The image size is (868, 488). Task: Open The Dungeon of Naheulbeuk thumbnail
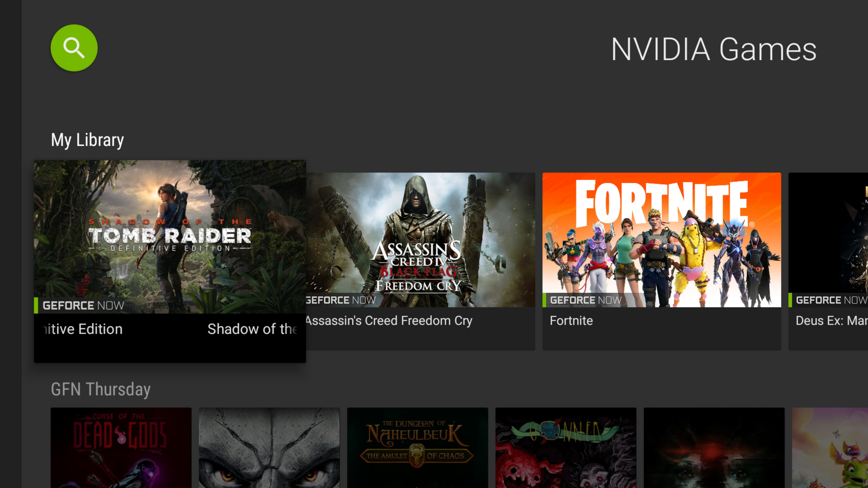pyautogui.click(x=418, y=448)
